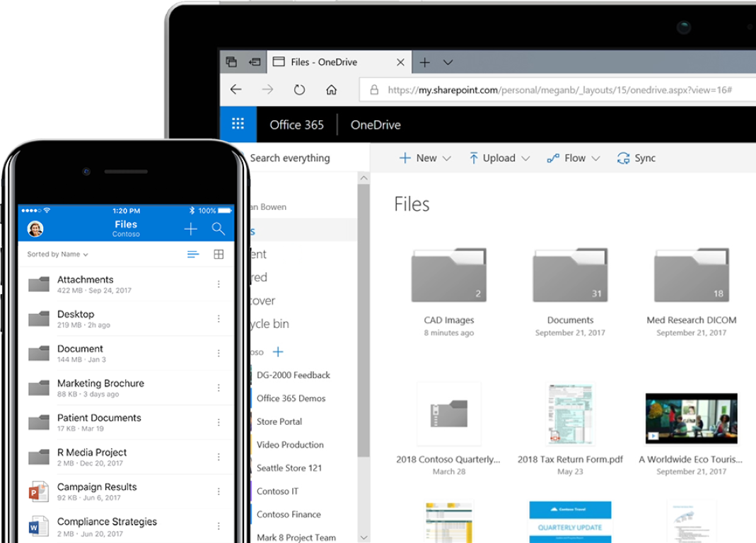Viewport: 756px width, 543px height.
Task: Open more options for R Media Project
Action: [x=219, y=457]
